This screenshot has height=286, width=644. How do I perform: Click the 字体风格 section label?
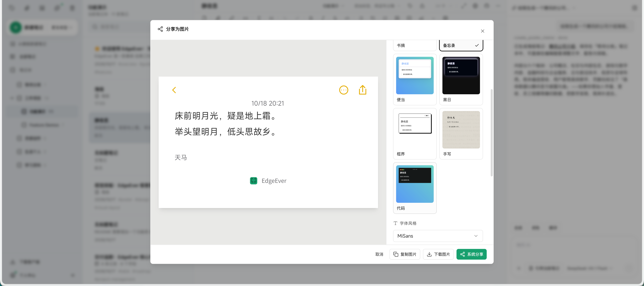click(408, 223)
